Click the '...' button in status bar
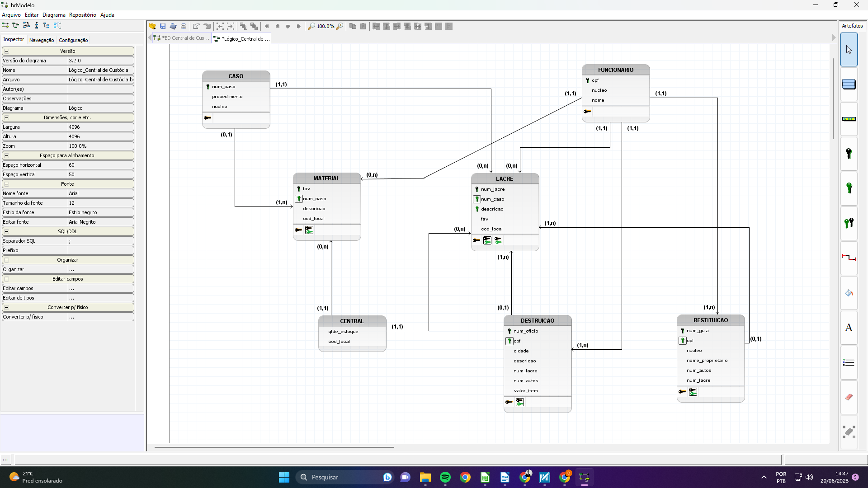The height and width of the screenshot is (488, 868). 5,460
